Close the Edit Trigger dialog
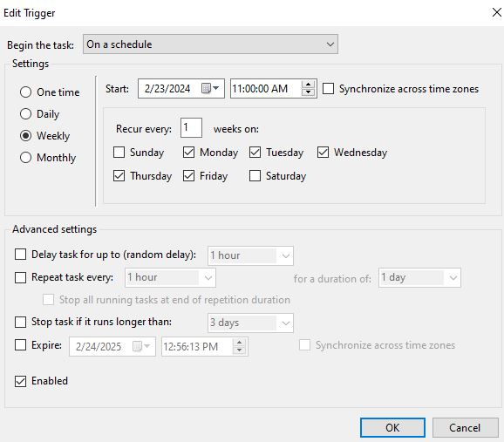The width and height of the screenshot is (504, 442). pos(497,12)
